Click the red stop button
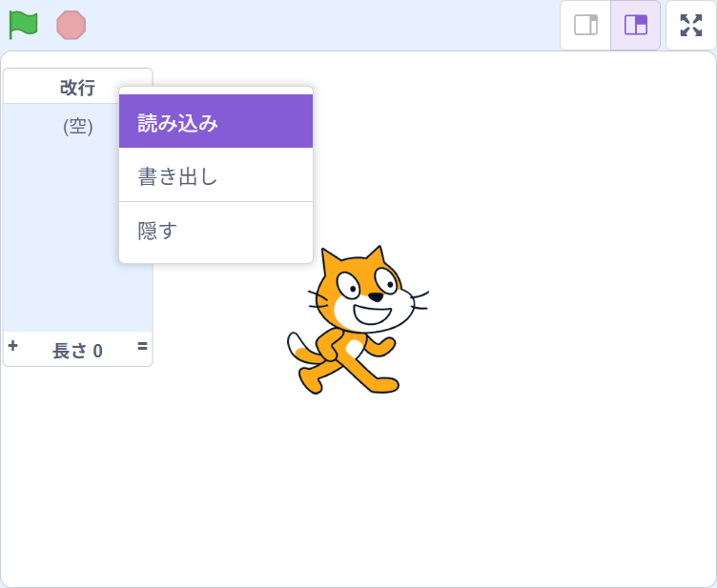 click(71, 25)
